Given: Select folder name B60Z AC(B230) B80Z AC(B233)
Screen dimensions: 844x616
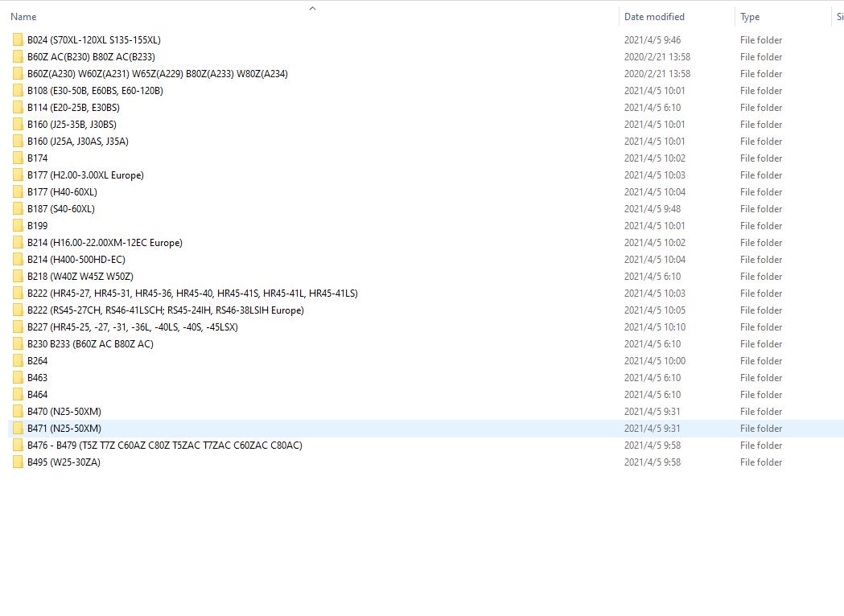Looking at the screenshot, I should [x=91, y=56].
